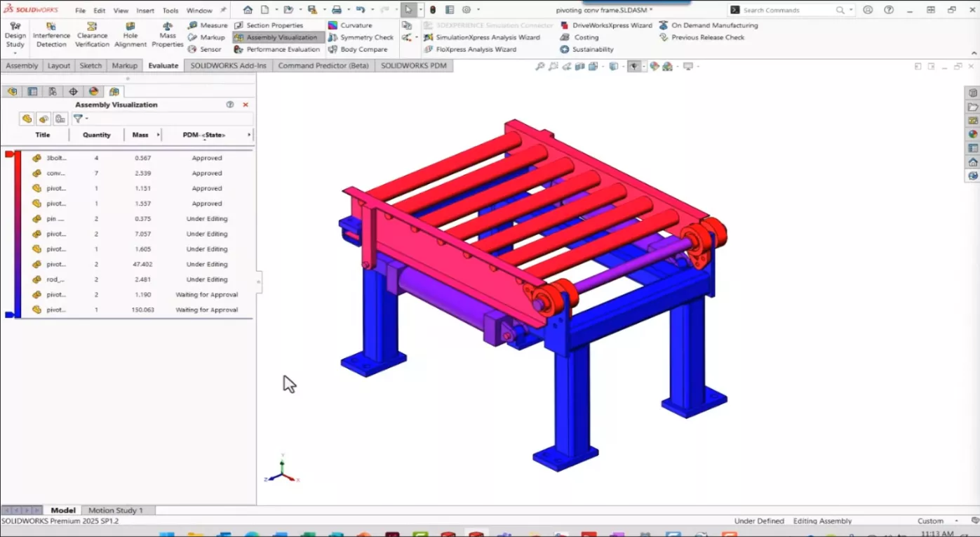Screen dimensions: 980x537
Task: Toggle the Hide/Show Items eye in graphics toolbar
Action: (634, 66)
